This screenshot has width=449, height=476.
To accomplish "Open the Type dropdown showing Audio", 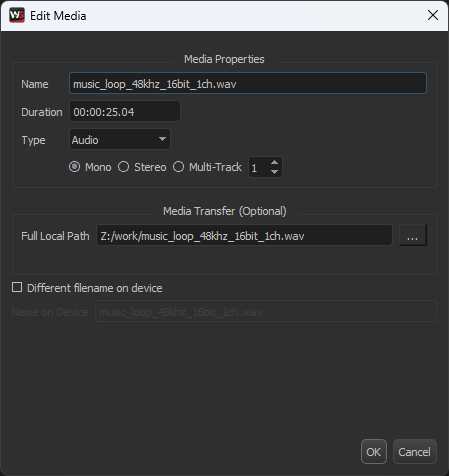I will [120, 139].
